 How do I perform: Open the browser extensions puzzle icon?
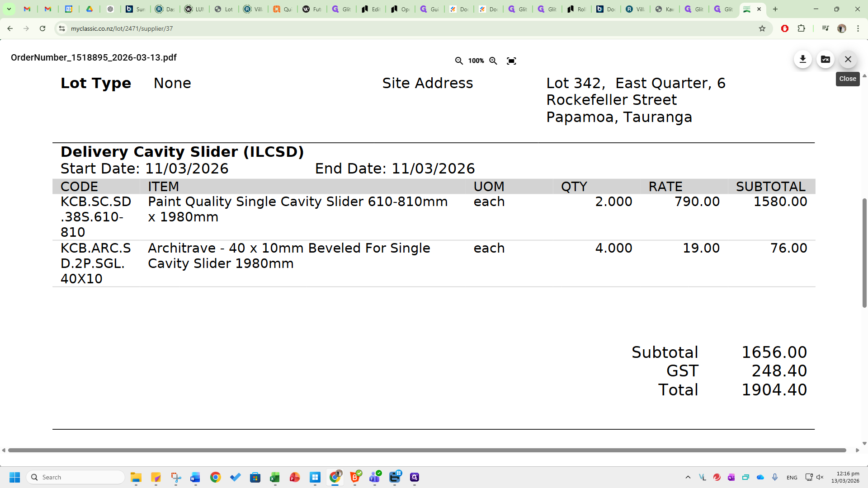tap(801, 28)
